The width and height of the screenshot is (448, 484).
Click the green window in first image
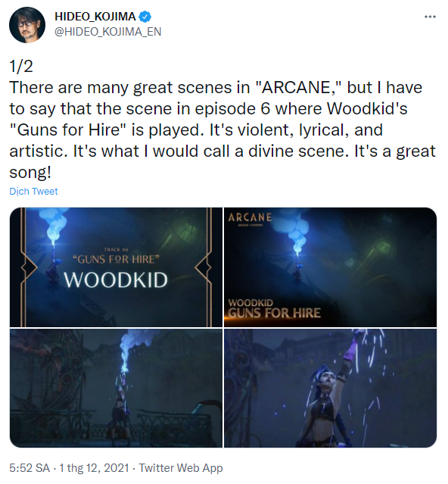pos(182,235)
